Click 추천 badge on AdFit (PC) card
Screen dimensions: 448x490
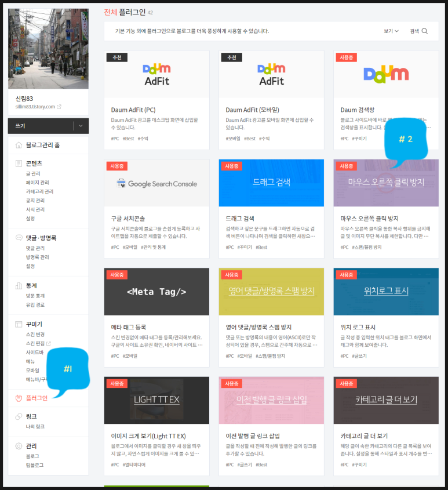(117, 57)
